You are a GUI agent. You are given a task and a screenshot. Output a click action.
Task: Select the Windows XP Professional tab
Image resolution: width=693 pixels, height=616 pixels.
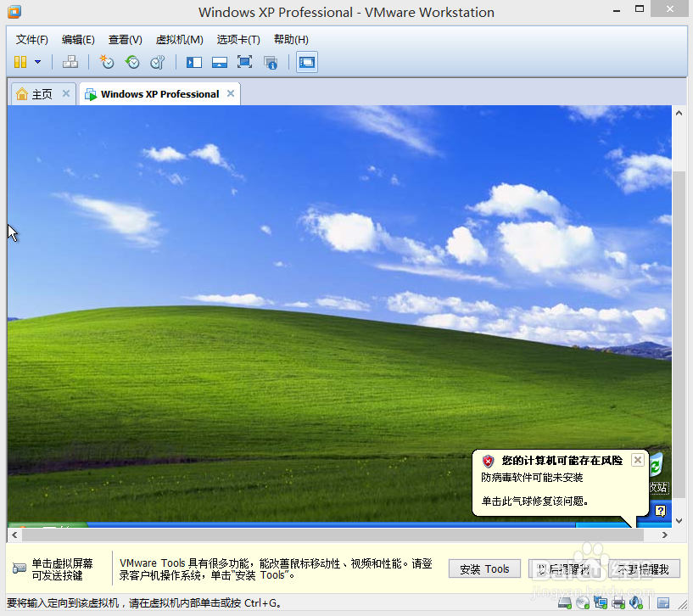pyautogui.click(x=159, y=94)
